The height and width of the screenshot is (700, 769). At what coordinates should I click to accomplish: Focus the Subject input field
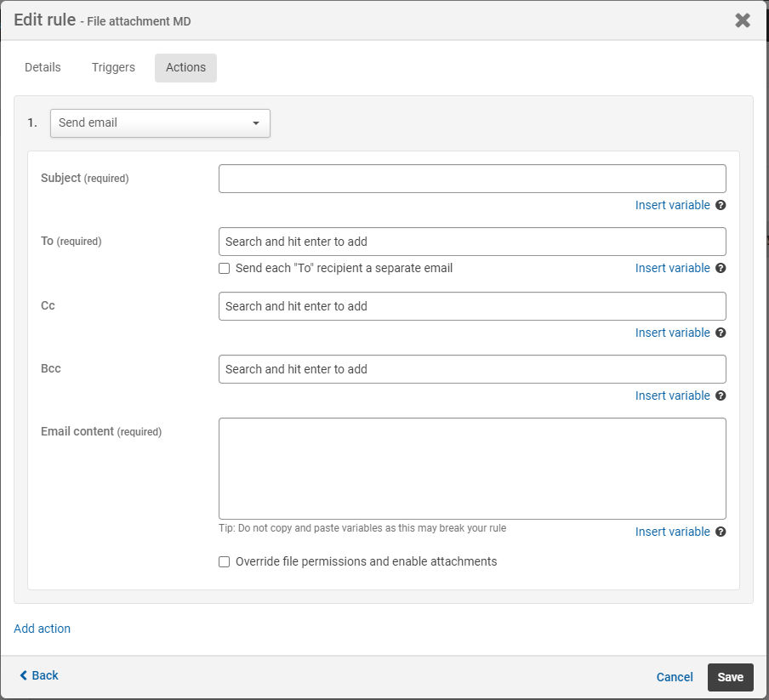pyautogui.click(x=472, y=179)
